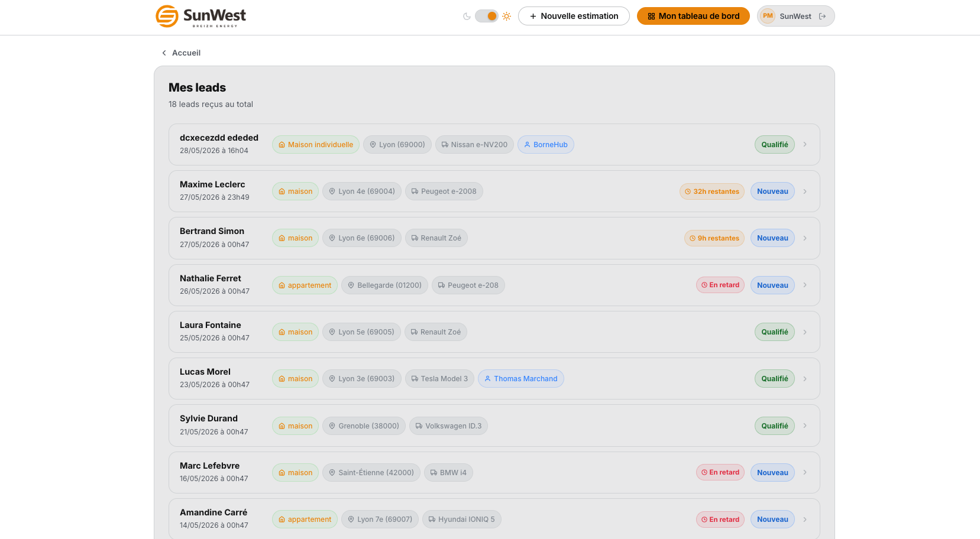
Task: Click the PM user avatar
Action: coord(768,16)
